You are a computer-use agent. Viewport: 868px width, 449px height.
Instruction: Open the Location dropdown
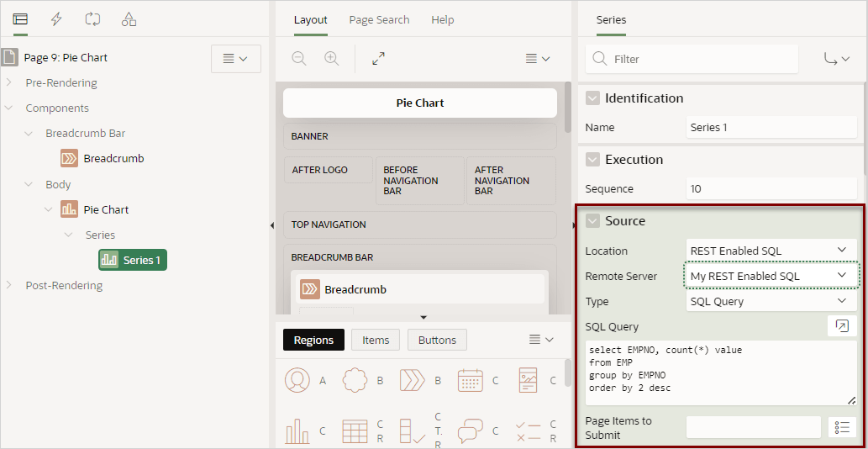click(771, 251)
